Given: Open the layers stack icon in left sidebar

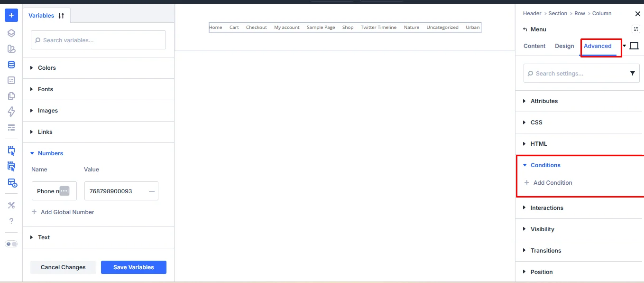Looking at the screenshot, I should point(11,33).
